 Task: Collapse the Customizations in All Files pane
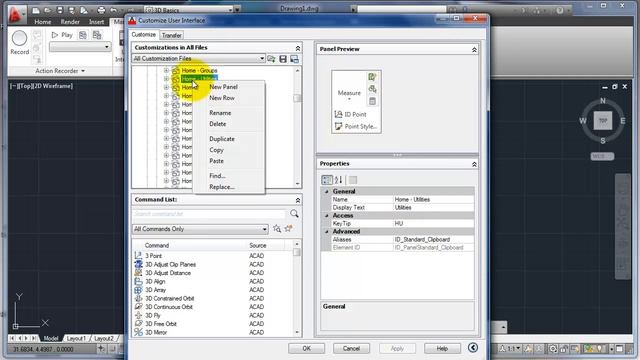tap(298, 48)
